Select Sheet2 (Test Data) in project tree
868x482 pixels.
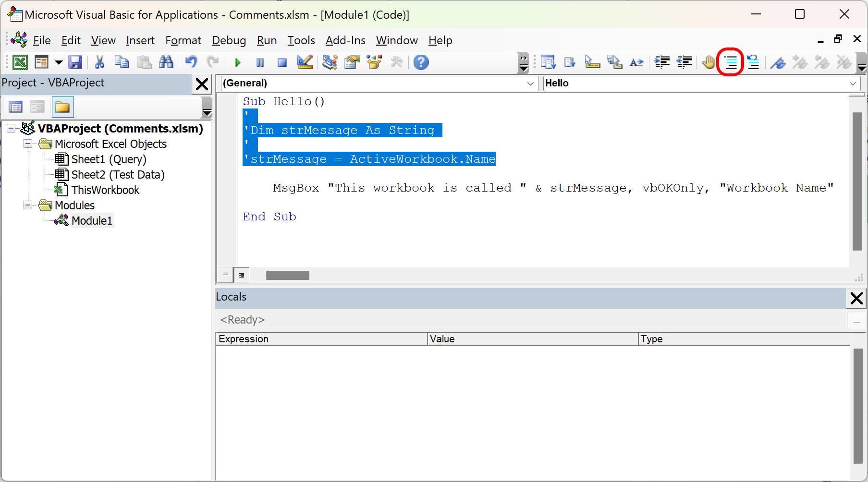(x=118, y=174)
